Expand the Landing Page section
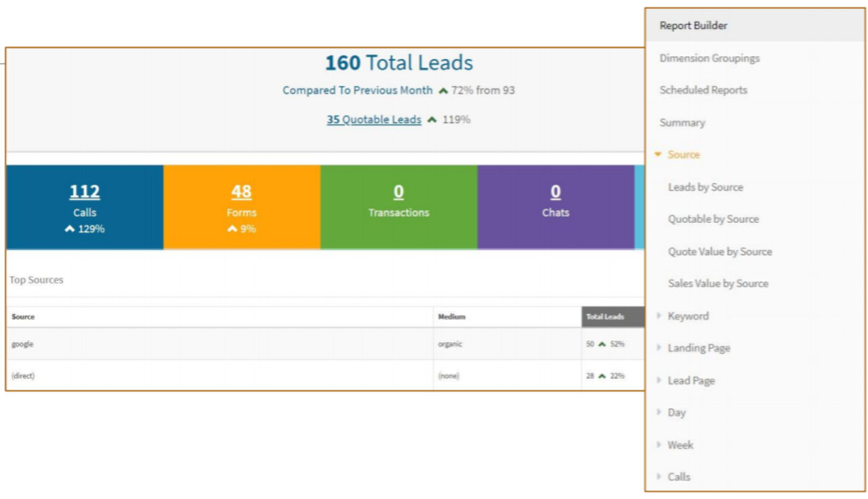 coord(699,348)
